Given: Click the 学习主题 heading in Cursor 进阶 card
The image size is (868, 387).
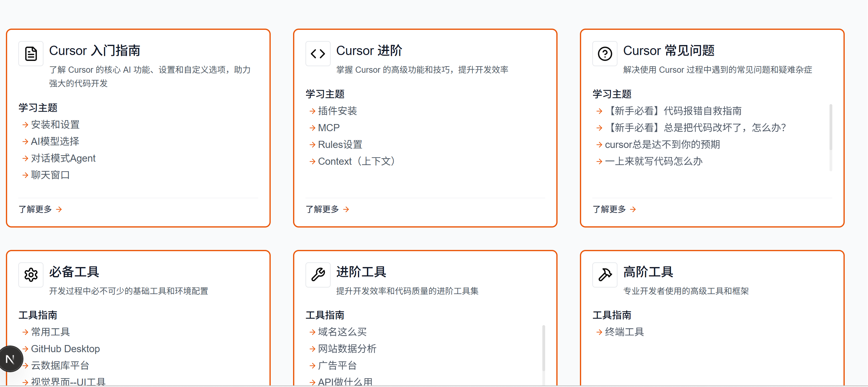Looking at the screenshot, I should coord(325,94).
